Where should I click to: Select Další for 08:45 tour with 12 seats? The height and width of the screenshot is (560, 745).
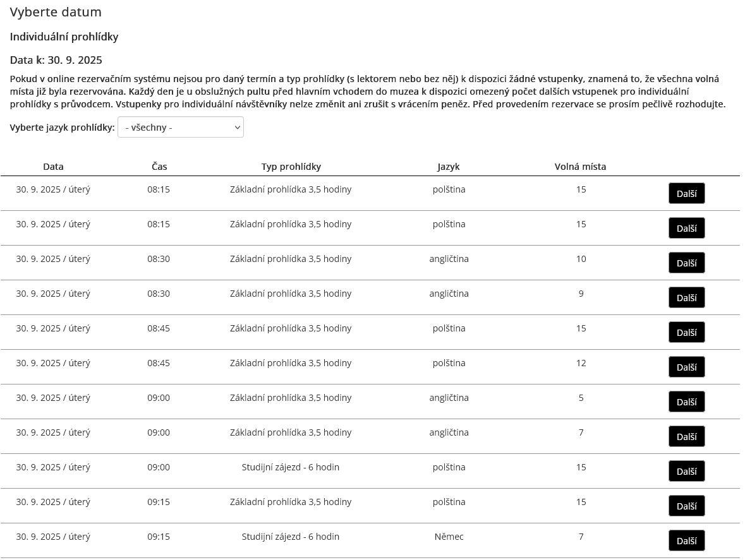pyautogui.click(x=686, y=367)
